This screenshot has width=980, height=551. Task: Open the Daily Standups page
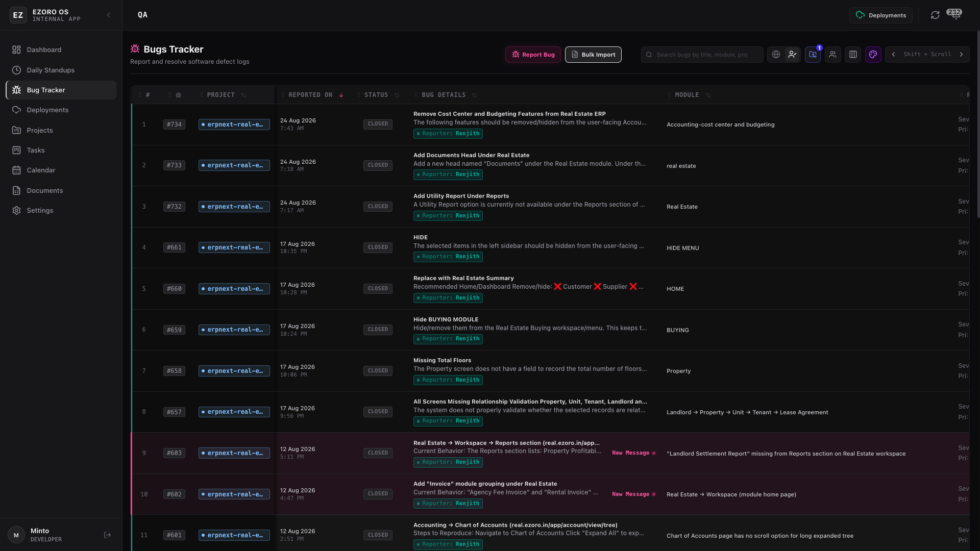tap(61, 70)
